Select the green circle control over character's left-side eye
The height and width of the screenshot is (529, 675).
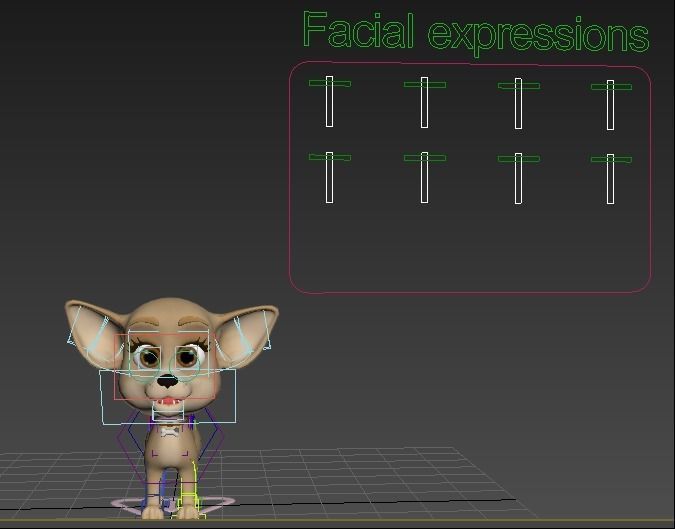145,366
